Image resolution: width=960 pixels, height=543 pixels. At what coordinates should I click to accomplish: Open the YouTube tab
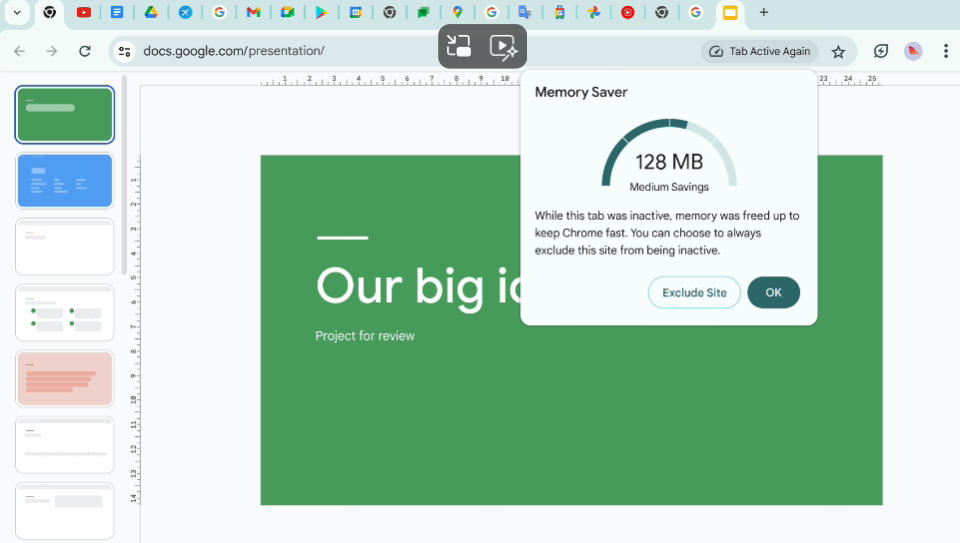[x=84, y=13]
